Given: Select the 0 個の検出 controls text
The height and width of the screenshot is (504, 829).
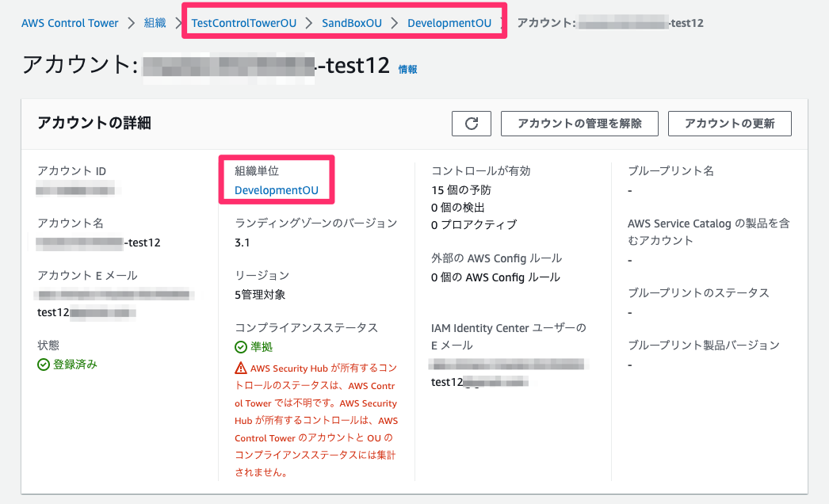Looking at the screenshot, I should point(458,208).
